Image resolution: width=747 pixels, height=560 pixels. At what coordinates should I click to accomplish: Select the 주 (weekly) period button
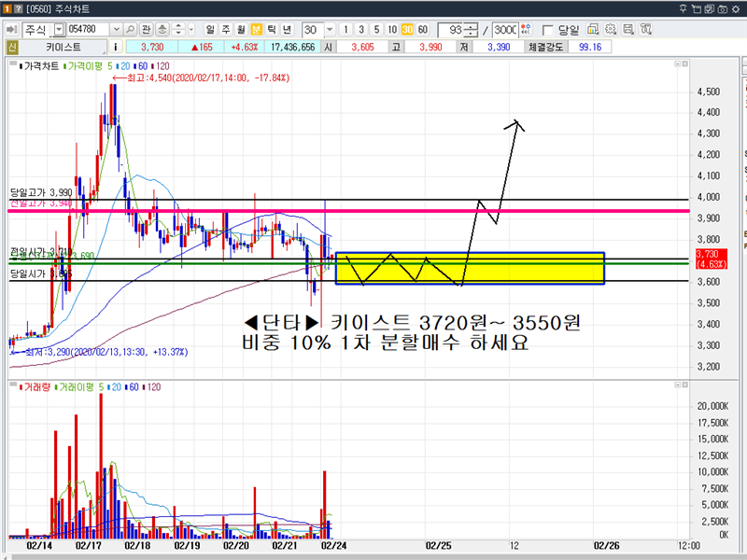(x=225, y=30)
